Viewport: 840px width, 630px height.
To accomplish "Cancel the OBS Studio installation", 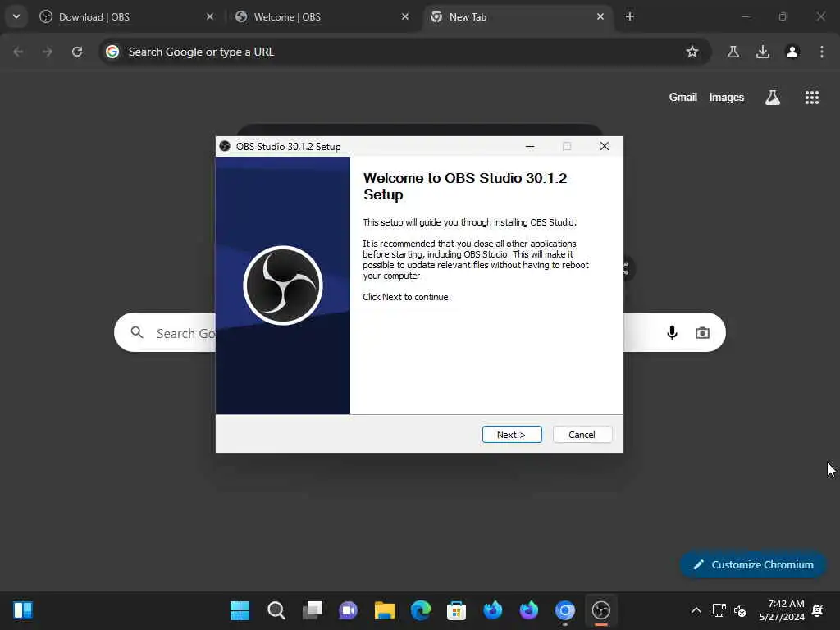I will 582,435.
